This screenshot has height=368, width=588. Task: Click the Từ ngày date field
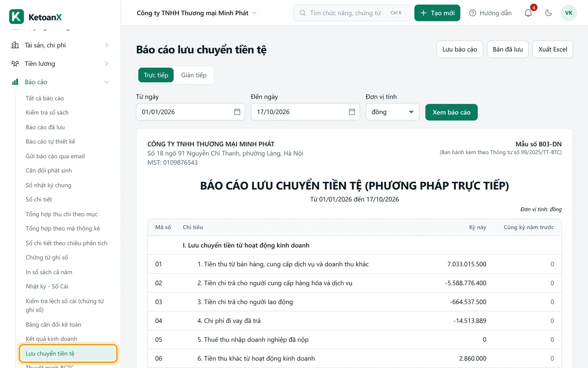(190, 112)
